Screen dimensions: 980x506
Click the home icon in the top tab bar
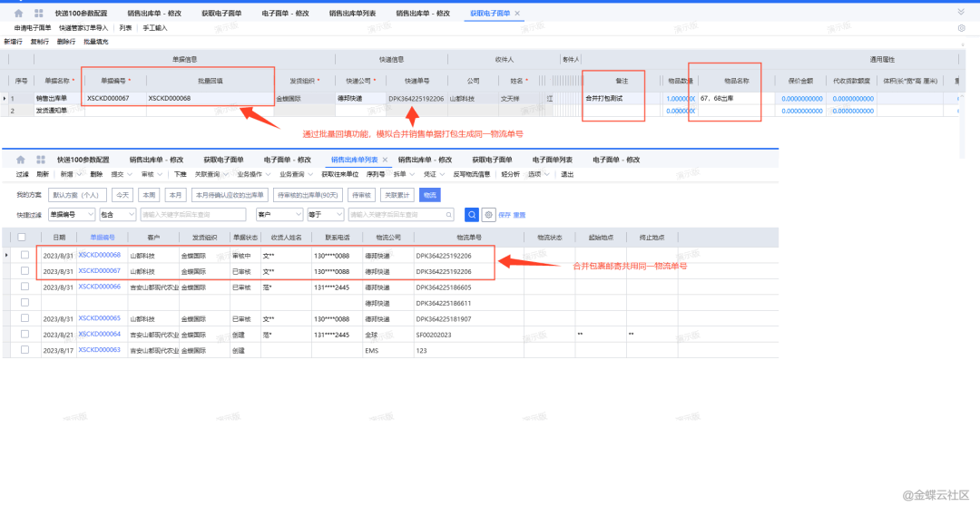(18, 14)
